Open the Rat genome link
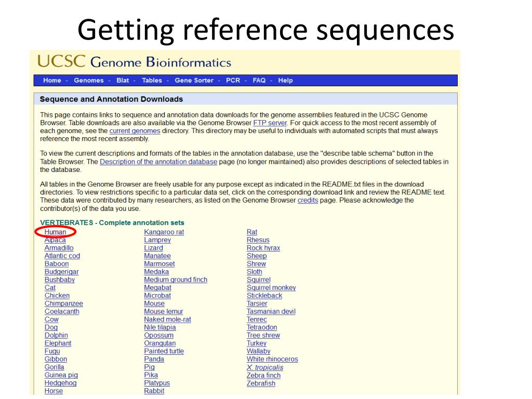The height and width of the screenshot is (399, 532). coord(252,232)
